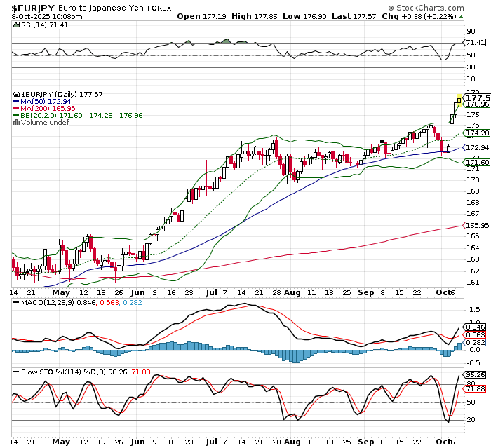Screen dimensions: 491x448
Task: Click the 165.95 MA(200) price tag
Action: (x=476, y=225)
